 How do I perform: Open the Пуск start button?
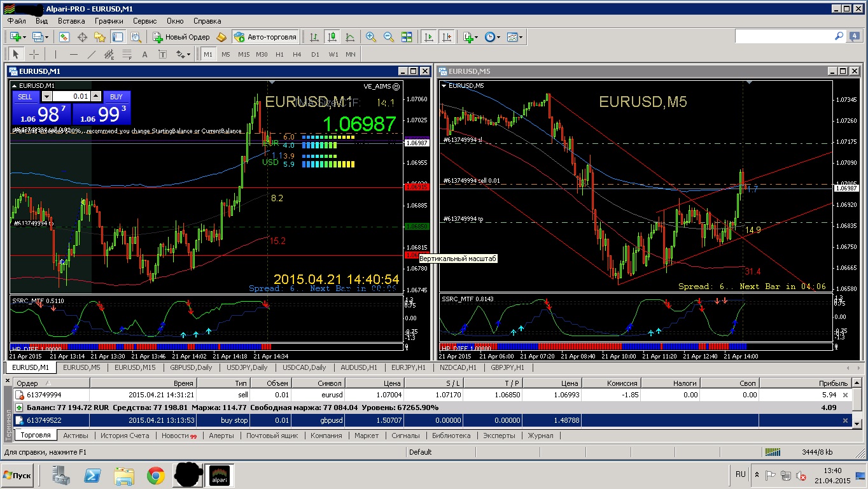pos(17,475)
